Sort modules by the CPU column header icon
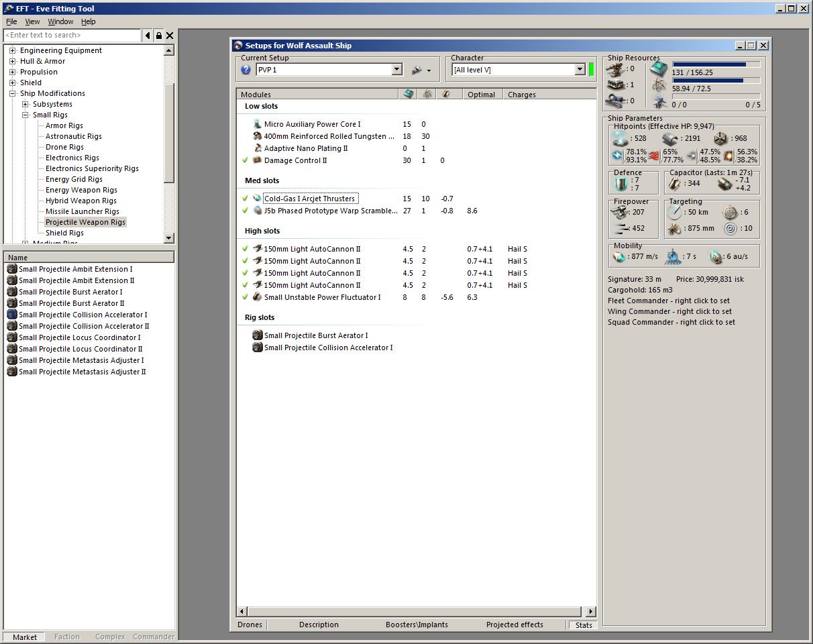813x644 pixels. pos(409,94)
